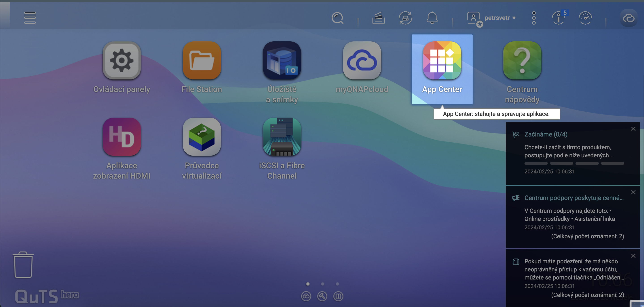Click the search magnifier icon

click(338, 18)
